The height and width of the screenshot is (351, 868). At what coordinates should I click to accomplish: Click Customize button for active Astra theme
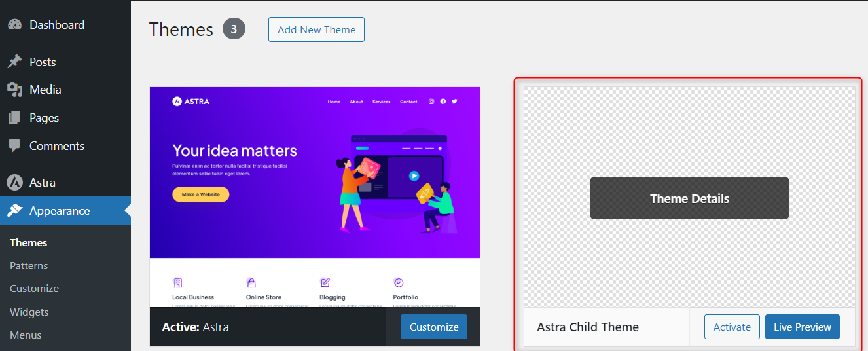click(434, 327)
